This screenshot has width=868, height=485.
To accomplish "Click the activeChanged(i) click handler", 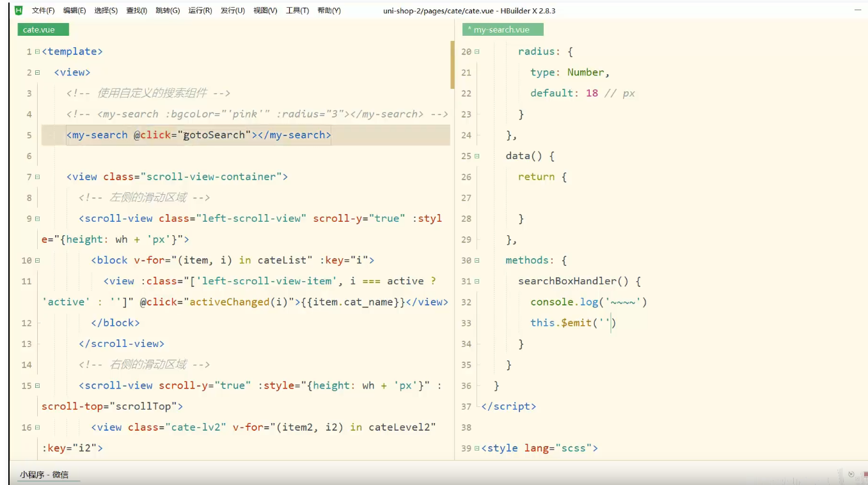I will 239,302.
